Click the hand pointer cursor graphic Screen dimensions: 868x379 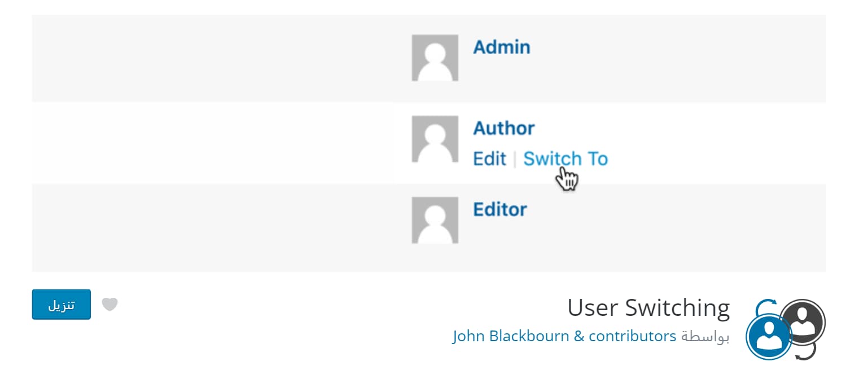(x=567, y=180)
